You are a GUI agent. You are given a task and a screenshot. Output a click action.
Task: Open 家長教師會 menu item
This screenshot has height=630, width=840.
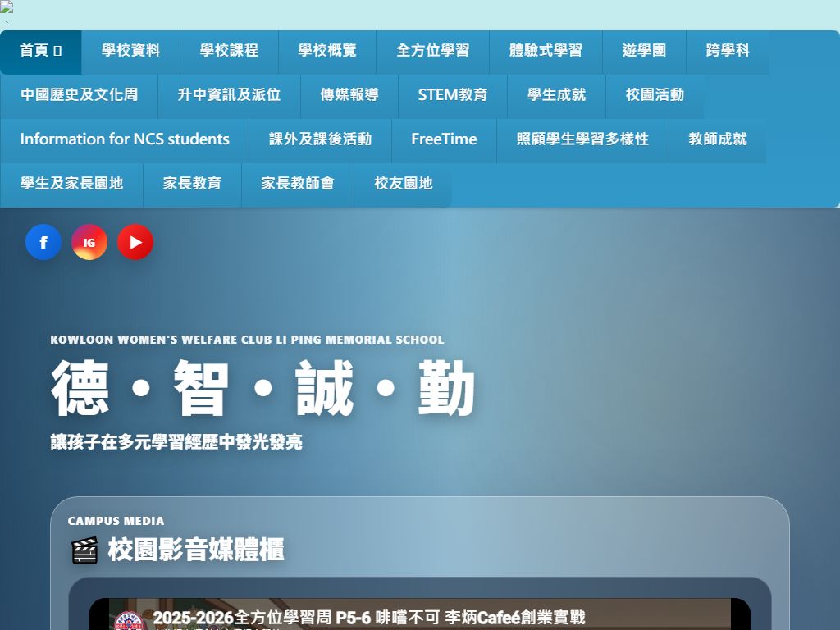click(298, 185)
